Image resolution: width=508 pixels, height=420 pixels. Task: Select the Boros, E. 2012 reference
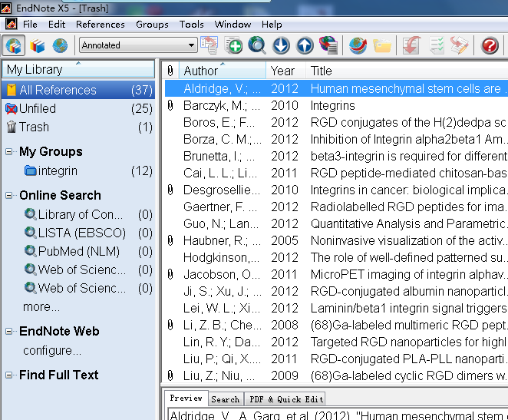pos(336,122)
